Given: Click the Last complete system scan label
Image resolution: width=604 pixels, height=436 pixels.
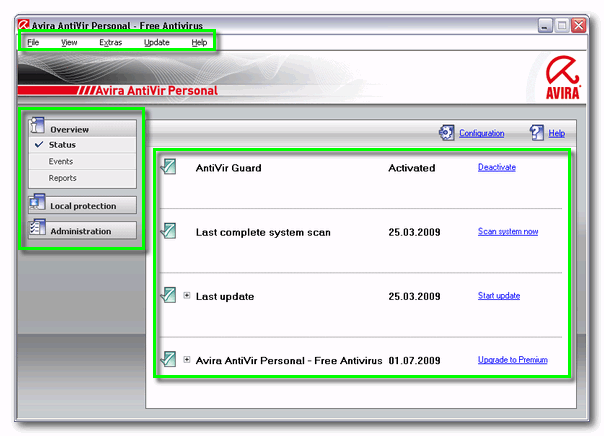Looking at the screenshot, I should click(263, 232).
